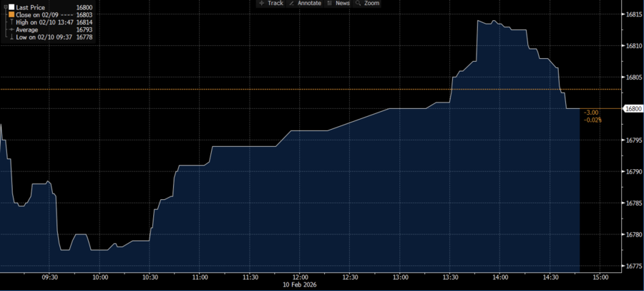The height and width of the screenshot is (291, 644).
Task: Click the orange Close color swatch
Action: click(11, 14)
